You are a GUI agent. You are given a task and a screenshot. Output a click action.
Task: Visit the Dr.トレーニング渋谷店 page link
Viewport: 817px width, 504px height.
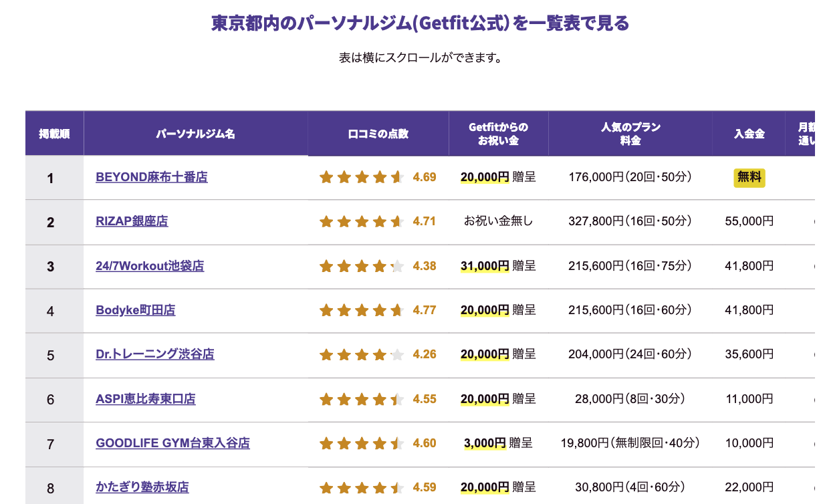pyautogui.click(x=155, y=354)
